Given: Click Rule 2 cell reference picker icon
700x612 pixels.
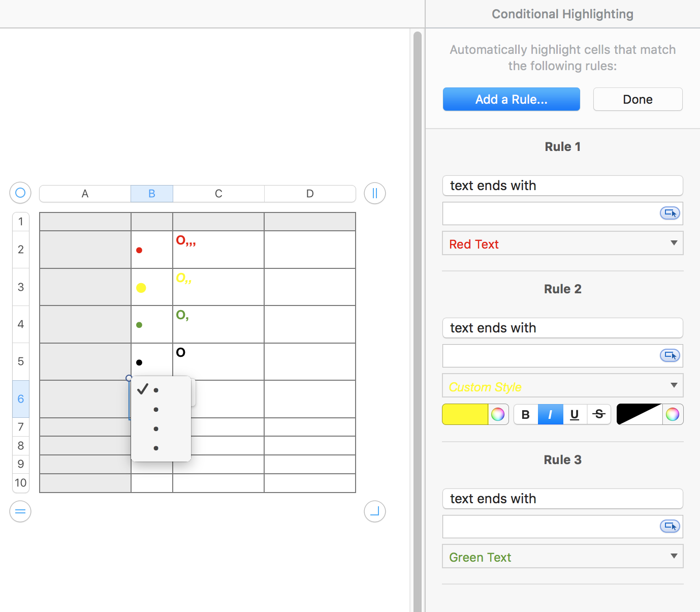Looking at the screenshot, I should (670, 356).
